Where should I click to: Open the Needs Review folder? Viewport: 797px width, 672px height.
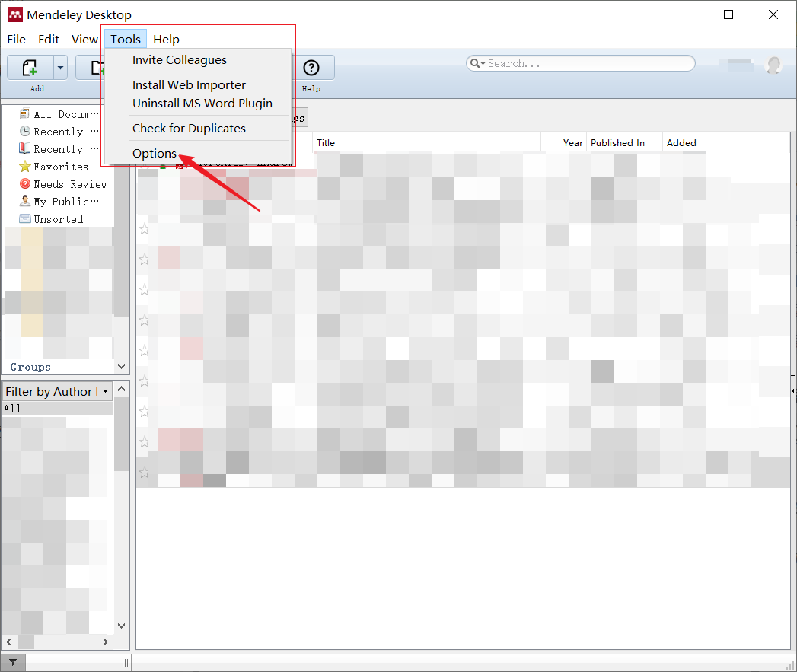tap(63, 184)
